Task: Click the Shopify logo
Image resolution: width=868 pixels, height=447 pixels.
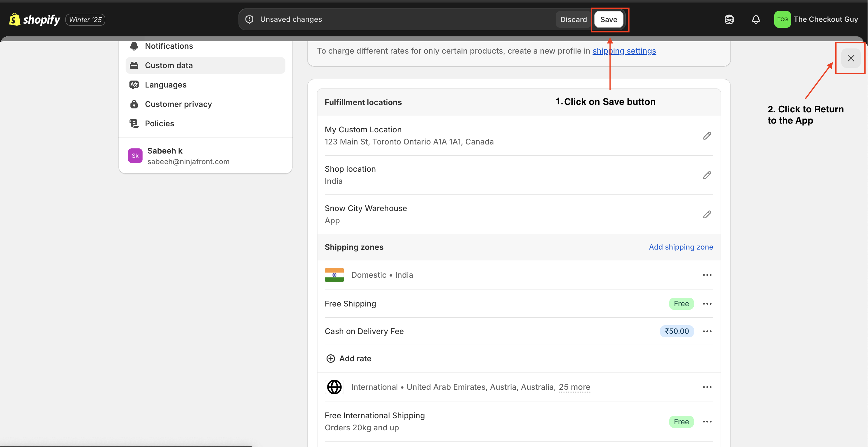Action: pyautogui.click(x=35, y=20)
